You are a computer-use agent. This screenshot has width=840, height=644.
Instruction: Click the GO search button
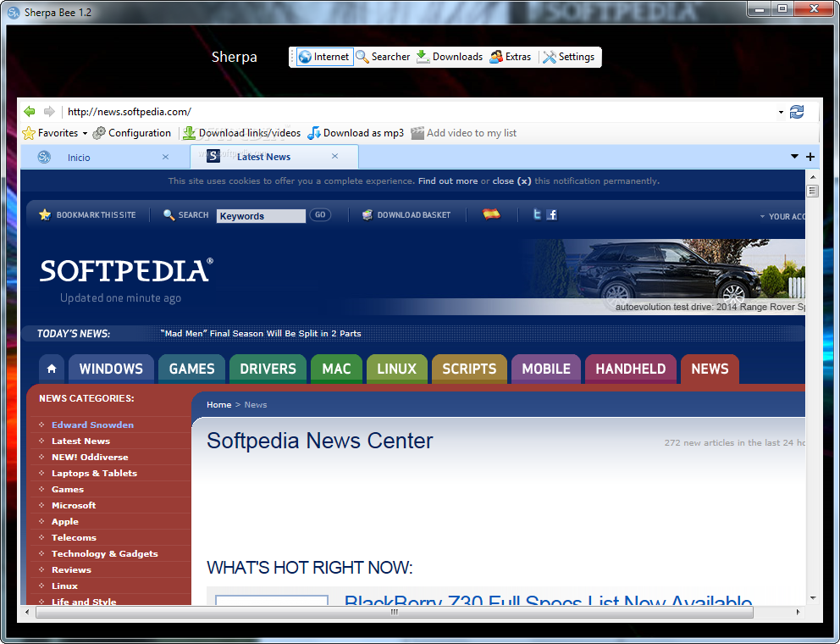pyautogui.click(x=320, y=215)
